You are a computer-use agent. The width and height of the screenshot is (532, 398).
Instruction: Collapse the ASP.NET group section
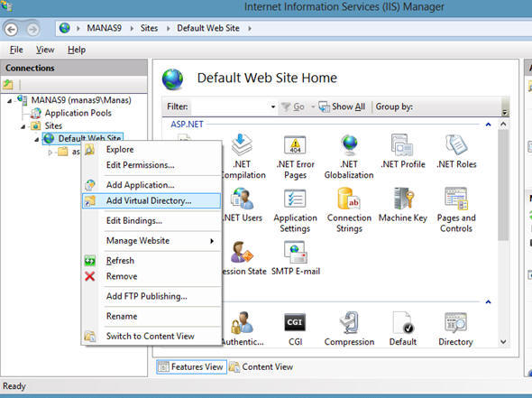tap(488, 125)
